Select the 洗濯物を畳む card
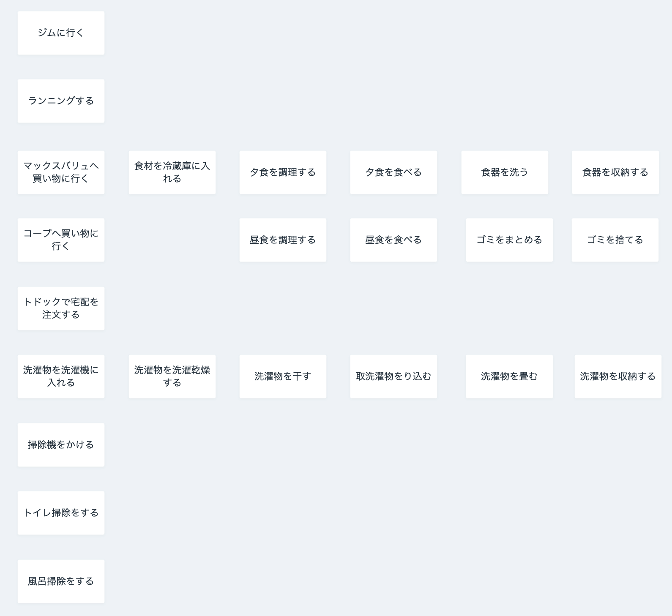 (509, 376)
